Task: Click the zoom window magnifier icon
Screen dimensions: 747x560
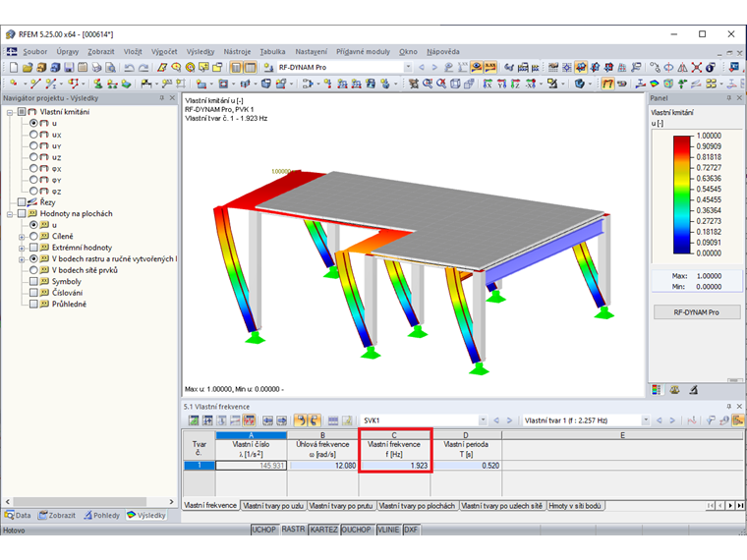Action: [428, 84]
